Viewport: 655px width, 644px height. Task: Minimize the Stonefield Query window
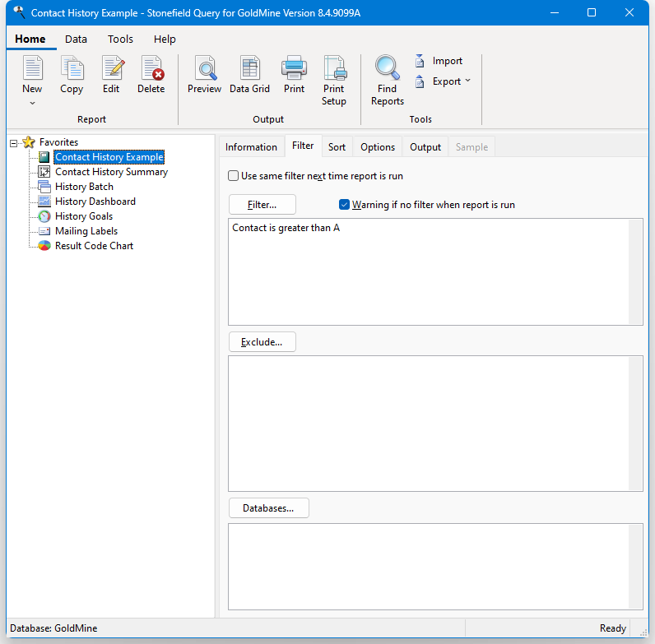[x=555, y=13]
